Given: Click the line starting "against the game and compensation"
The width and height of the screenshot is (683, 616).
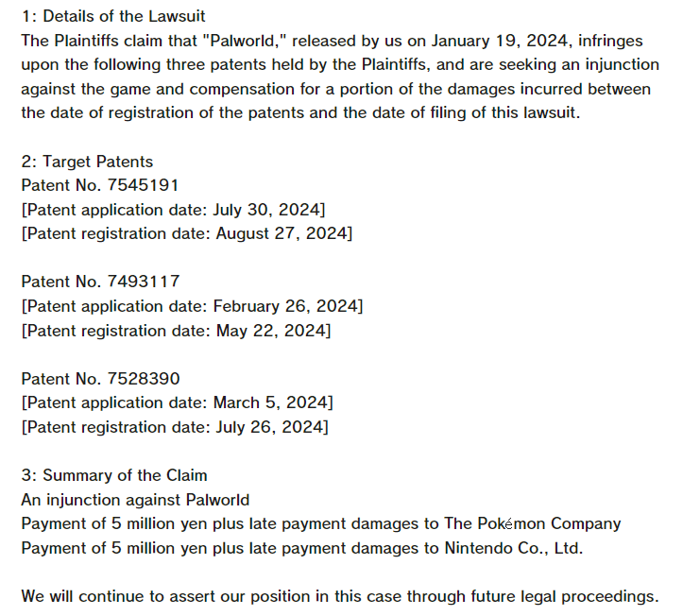Looking at the screenshot, I should [x=335, y=89].
